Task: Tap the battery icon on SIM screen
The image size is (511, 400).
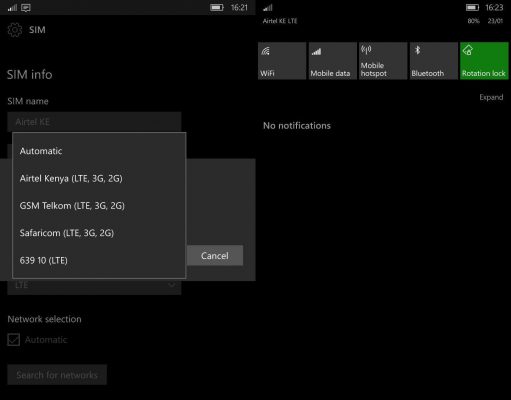Action: (x=217, y=7)
